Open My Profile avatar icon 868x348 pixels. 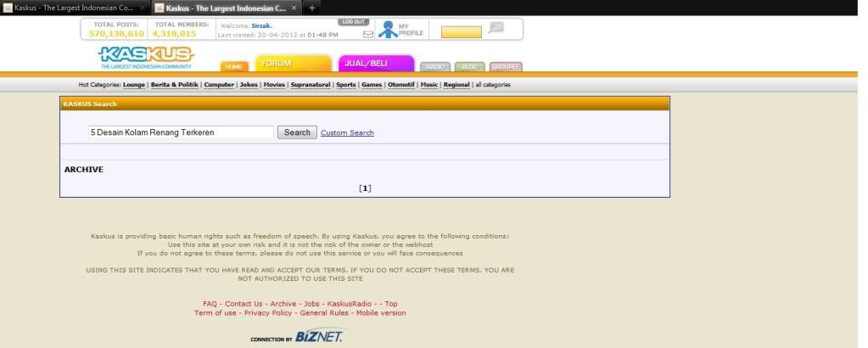(x=388, y=30)
